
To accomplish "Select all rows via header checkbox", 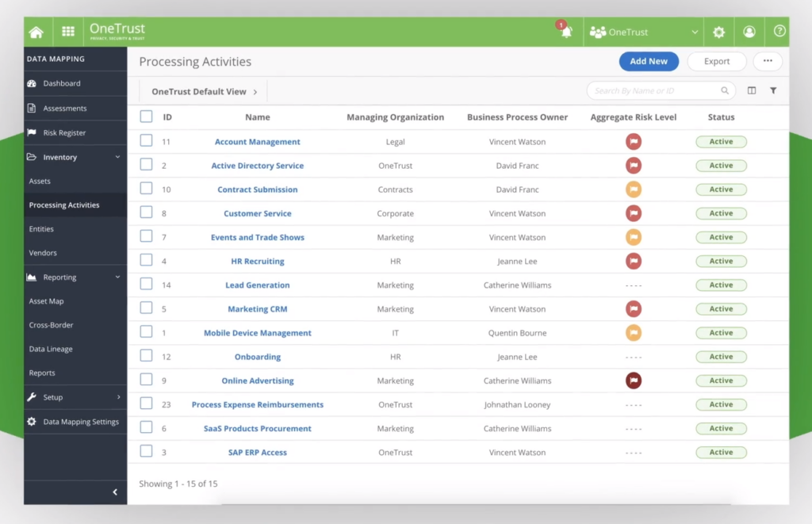I will [147, 117].
